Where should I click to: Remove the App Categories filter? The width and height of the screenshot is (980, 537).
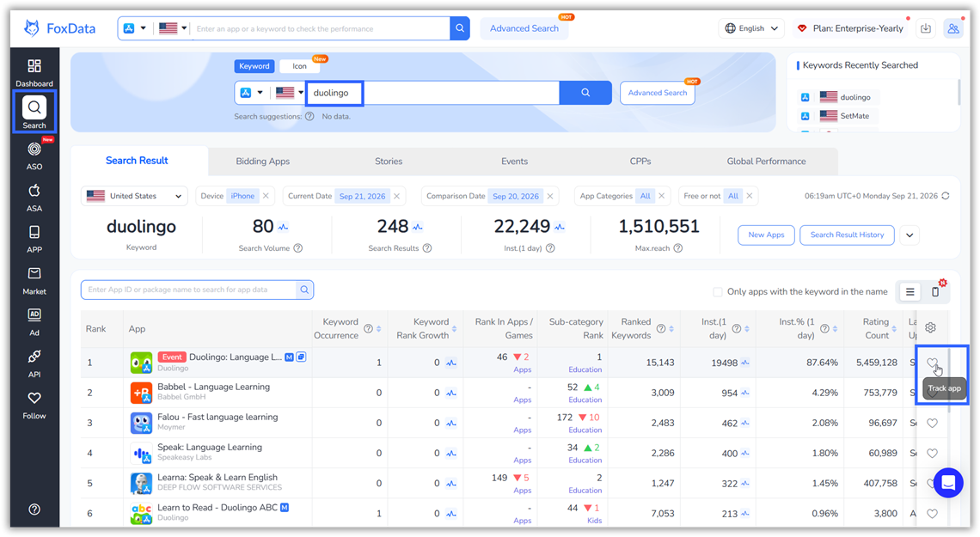coord(661,196)
